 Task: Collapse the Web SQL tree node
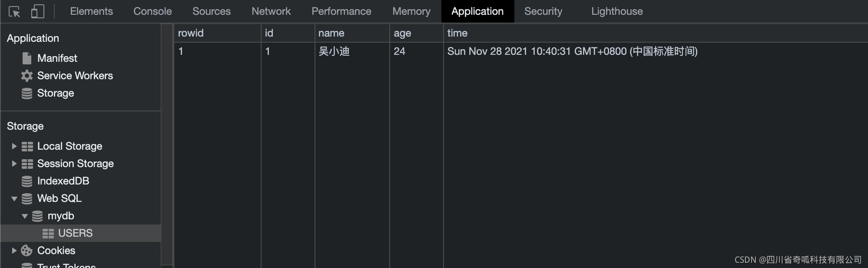click(14, 199)
